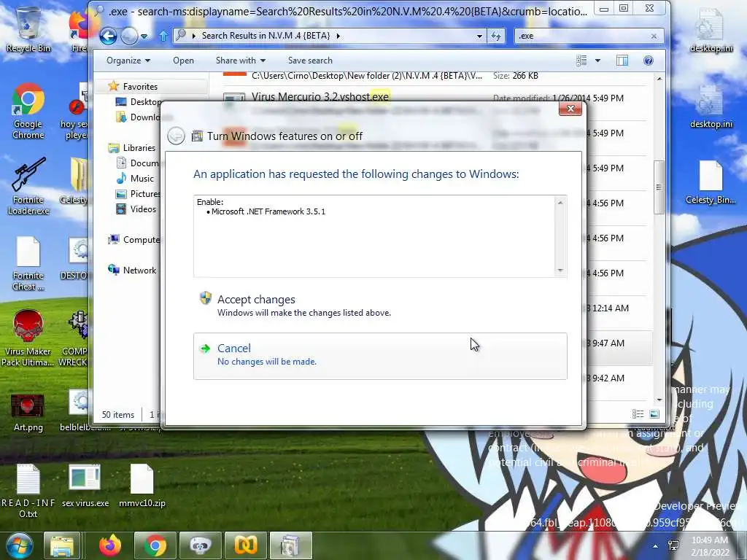747x560 pixels.
Task: Open the recent pages dropdown in Explorer
Action: click(144, 36)
